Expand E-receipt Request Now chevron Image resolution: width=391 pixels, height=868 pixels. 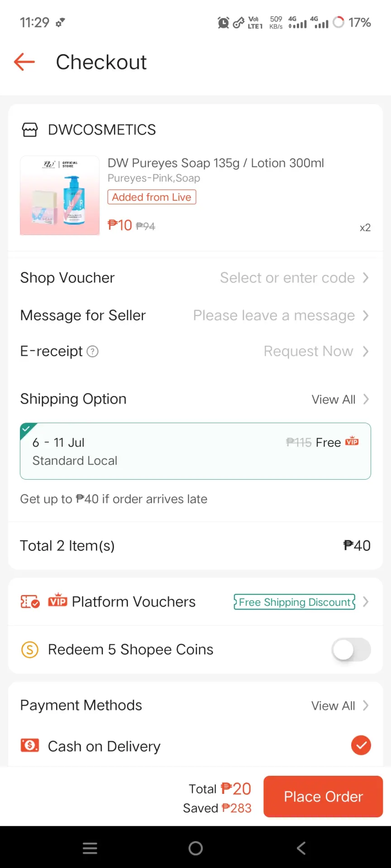click(366, 351)
